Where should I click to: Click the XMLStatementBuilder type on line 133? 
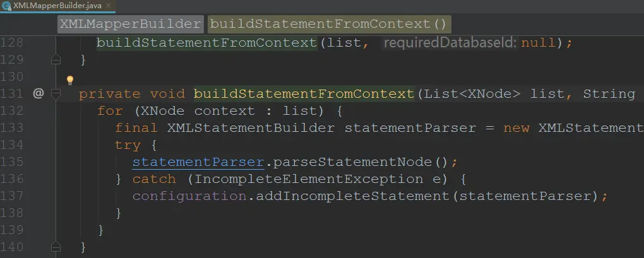coord(251,128)
